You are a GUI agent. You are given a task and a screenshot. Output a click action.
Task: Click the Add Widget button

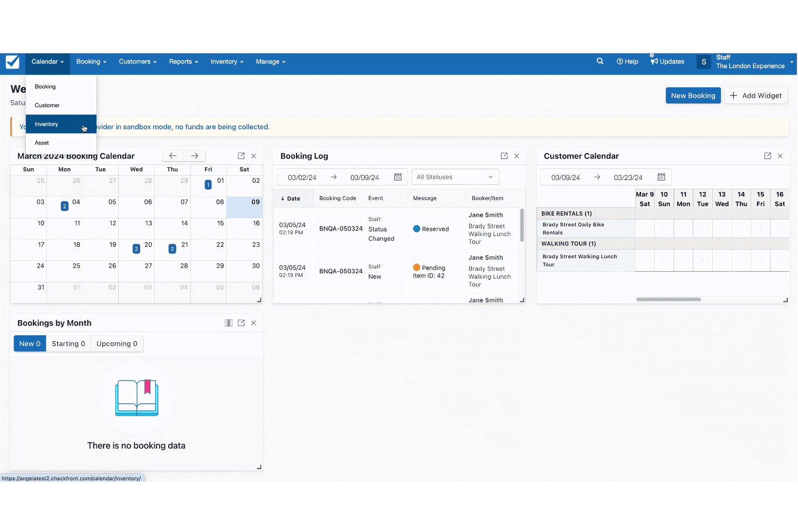(x=756, y=95)
